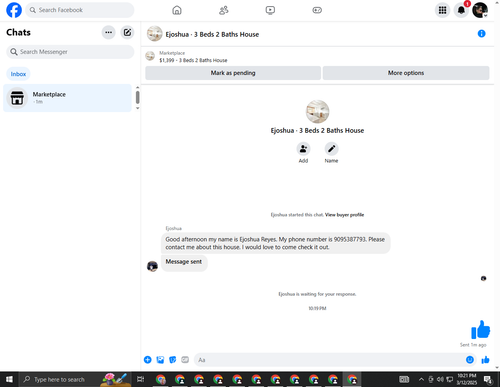500x387 pixels.
Task: Open the Windows notification center icon
Action: [488, 379]
